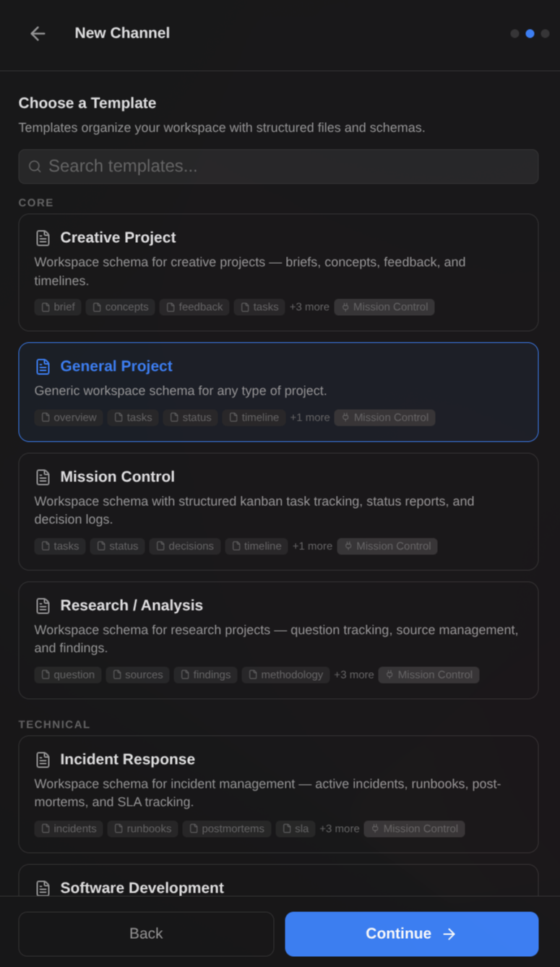The width and height of the screenshot is (560, 967).
Task: Click the General Project document icon
Action: pyautogui.click(x=43, y=366)
